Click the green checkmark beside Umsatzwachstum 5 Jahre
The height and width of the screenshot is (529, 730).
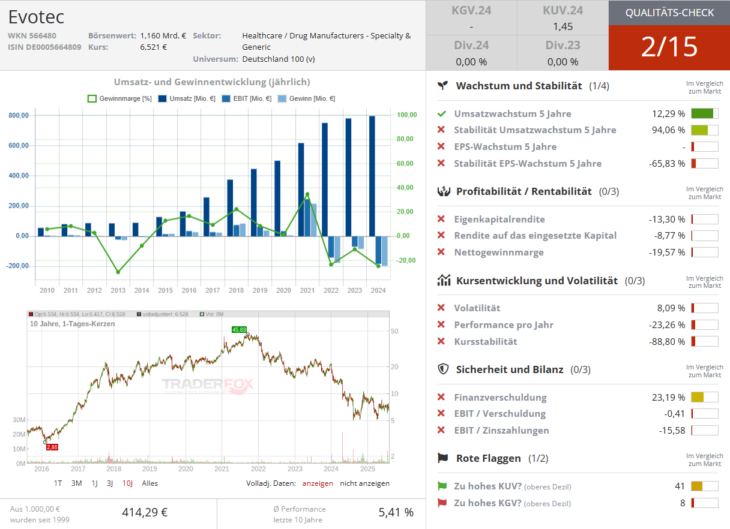442,114
